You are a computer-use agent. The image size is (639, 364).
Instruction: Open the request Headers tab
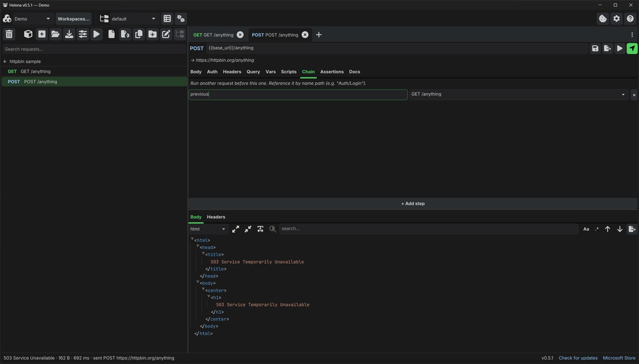coord(232,72)
